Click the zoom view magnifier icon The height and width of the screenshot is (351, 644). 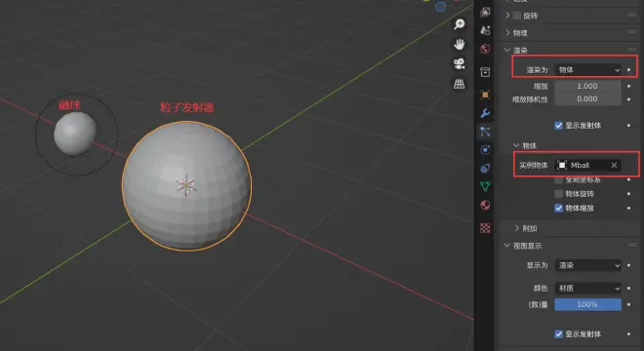[x=460, y=24]
